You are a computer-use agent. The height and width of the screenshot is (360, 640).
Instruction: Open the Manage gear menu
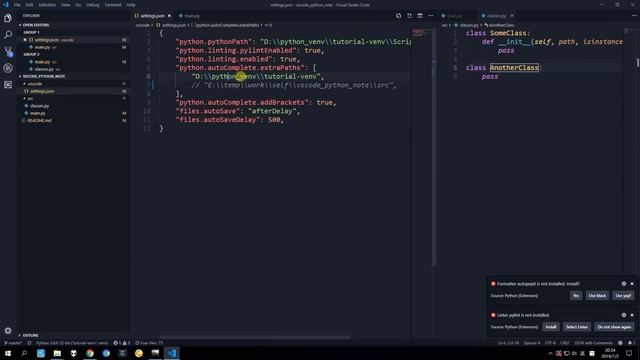(8, 330)
